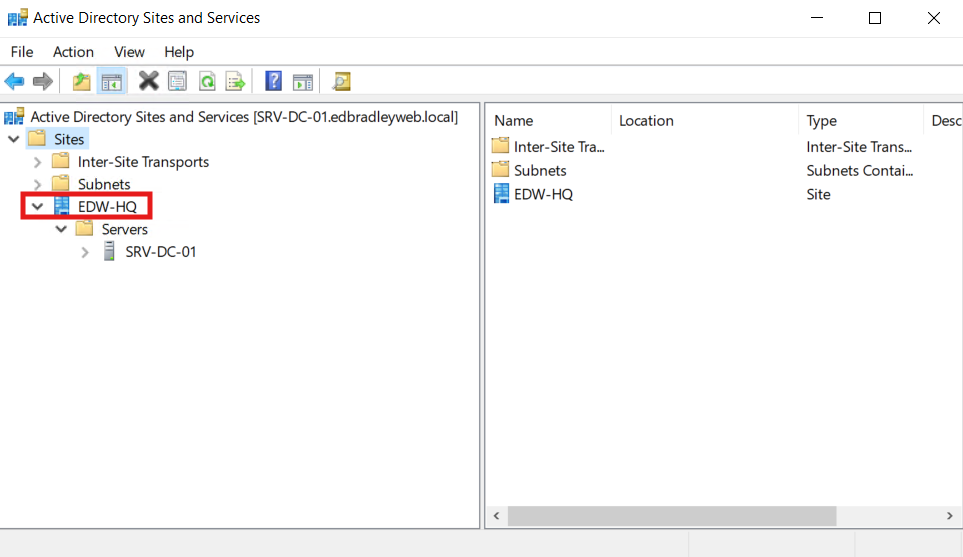The width and height of the screenshot is (963, 557).
Task: Go back with the blue Back arrow
Action: pyautogui.click(x=14, y=81)
